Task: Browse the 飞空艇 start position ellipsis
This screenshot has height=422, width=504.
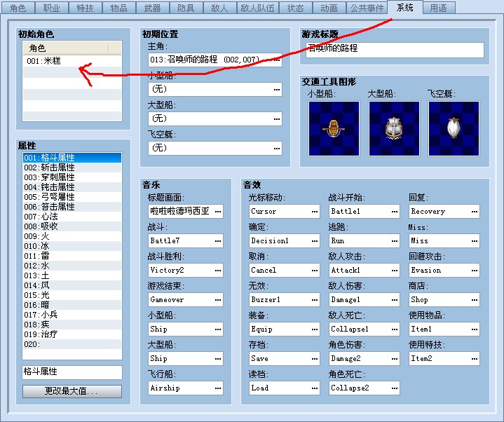Action: [277, 148]
